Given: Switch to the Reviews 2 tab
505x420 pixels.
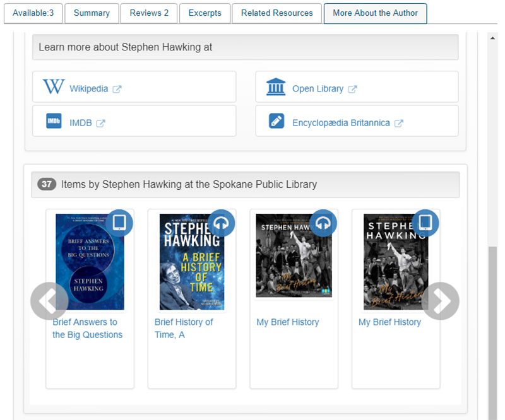Looking at the screenshot, I should [149, 13].
